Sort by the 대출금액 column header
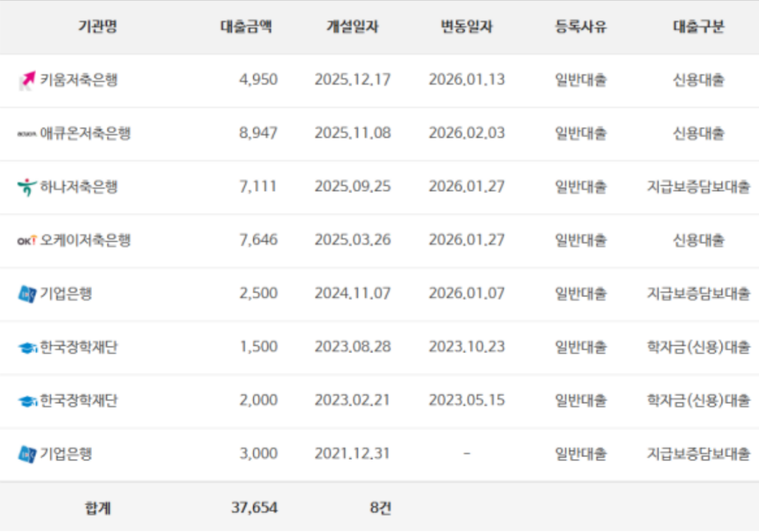Image resolution: width=759 pixels, height=532 pixels. click(x=246, y=27)
